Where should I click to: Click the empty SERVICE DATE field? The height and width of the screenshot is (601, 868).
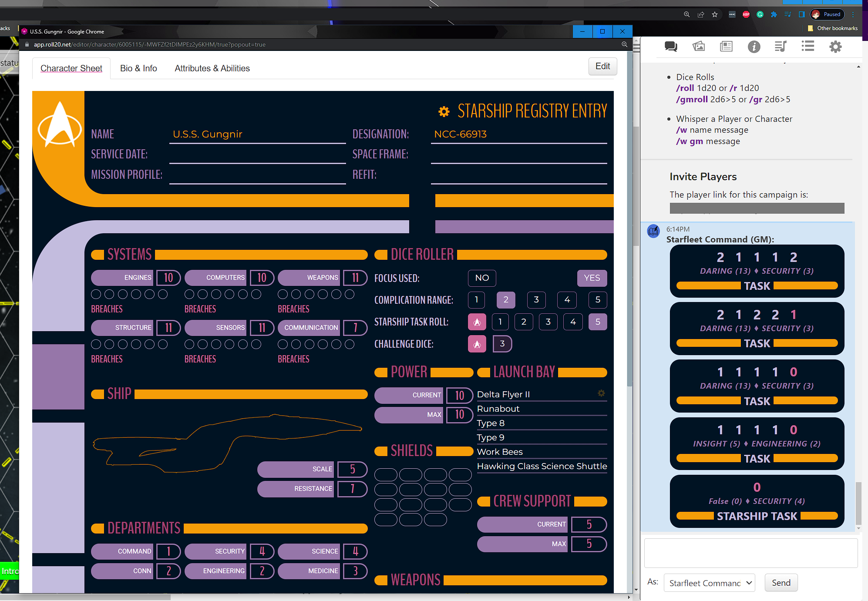[x=258, y=155]
